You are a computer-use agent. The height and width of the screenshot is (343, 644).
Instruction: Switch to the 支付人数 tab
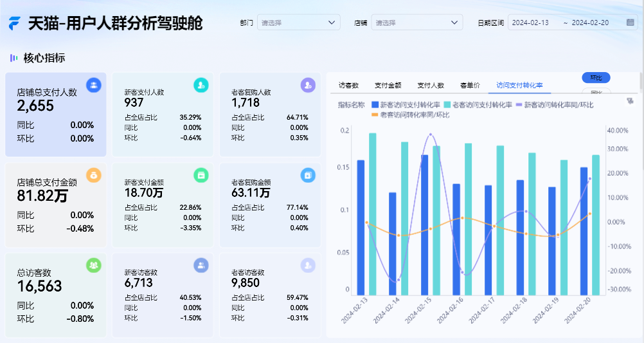pyautogui.click(x=431, y=85)
